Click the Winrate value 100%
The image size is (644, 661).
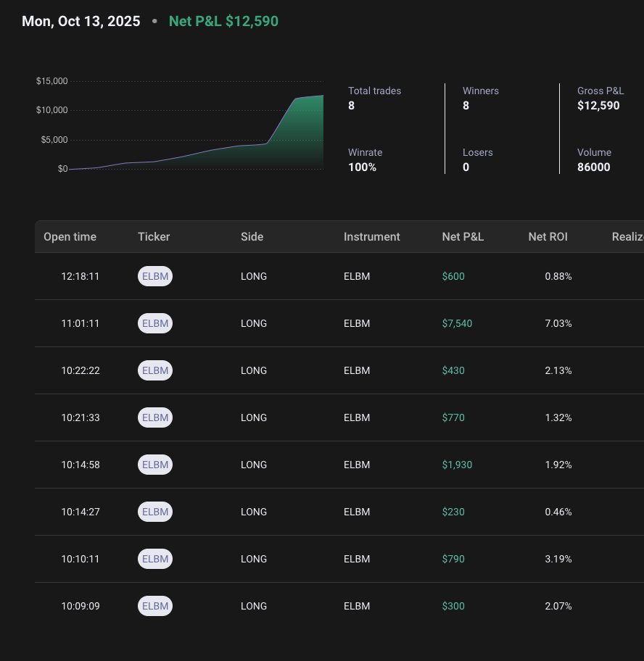pyautogui.click(x=363, y=167)
